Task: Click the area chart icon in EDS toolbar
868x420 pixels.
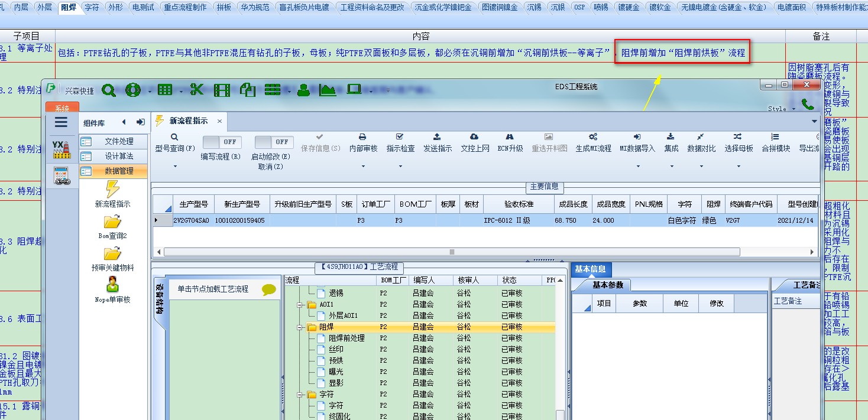Action: 328,90
